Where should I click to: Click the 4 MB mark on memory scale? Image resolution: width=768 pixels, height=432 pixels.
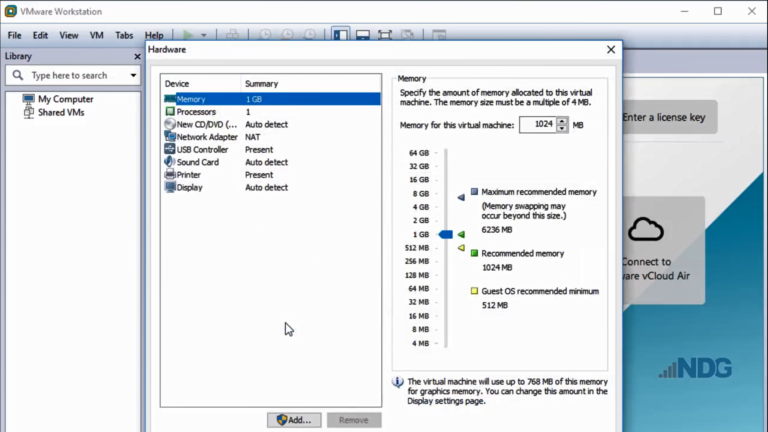(420, 343)
